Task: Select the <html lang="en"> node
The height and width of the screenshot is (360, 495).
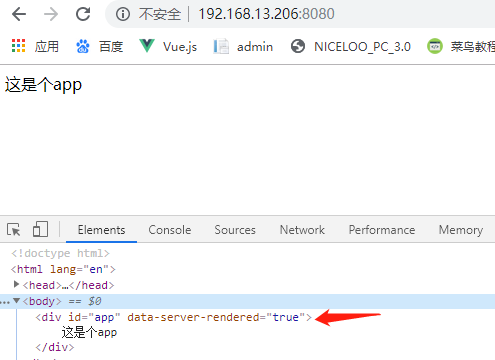Action: [63, 269]
